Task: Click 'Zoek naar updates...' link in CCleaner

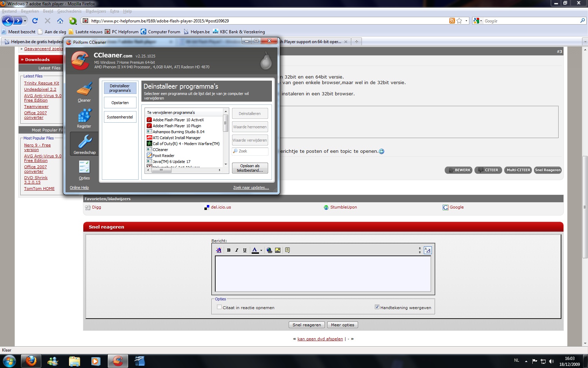Action: [251, 188]
